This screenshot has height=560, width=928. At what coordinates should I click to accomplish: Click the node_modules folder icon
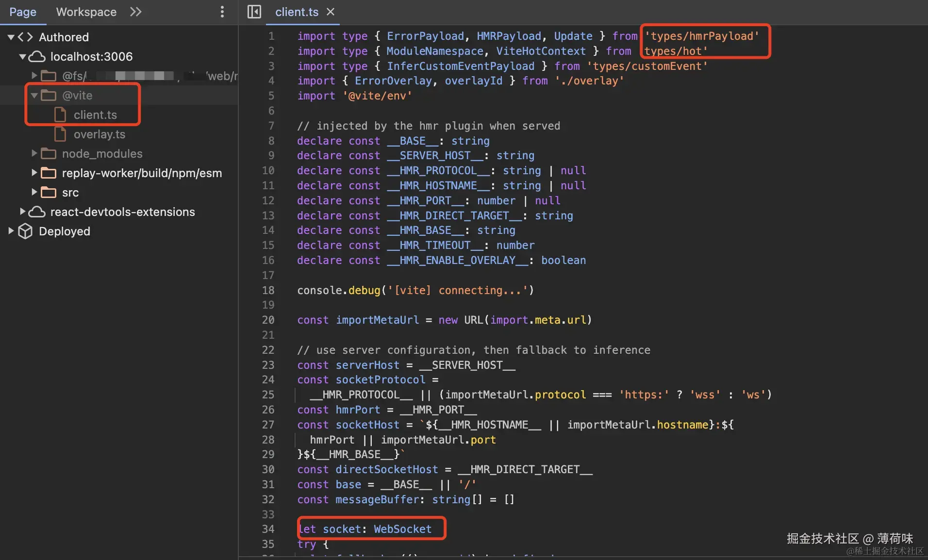point(48,153)
